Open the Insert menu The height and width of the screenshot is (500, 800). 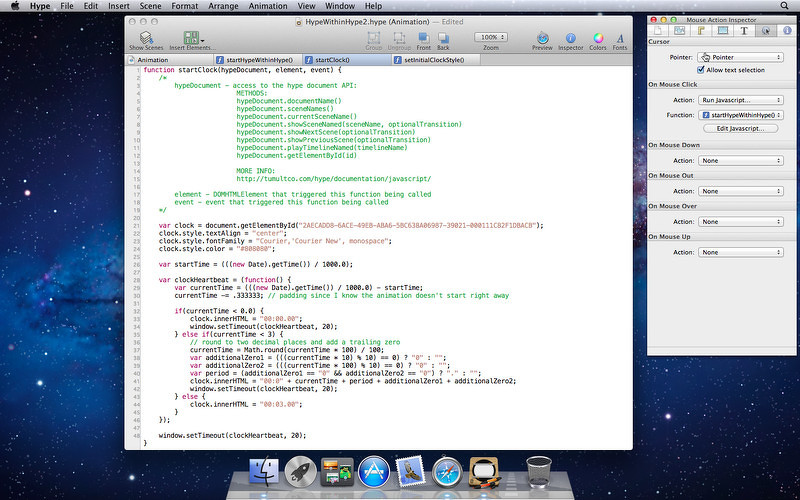point(118,6)
